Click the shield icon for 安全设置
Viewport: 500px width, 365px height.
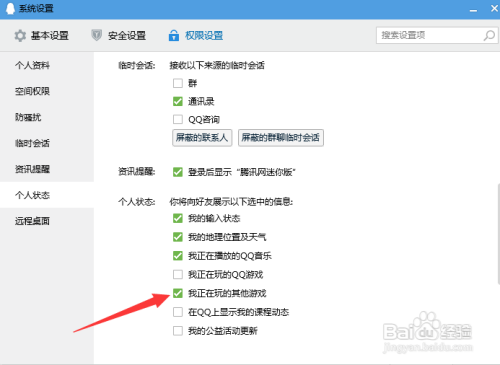(96, 35)
